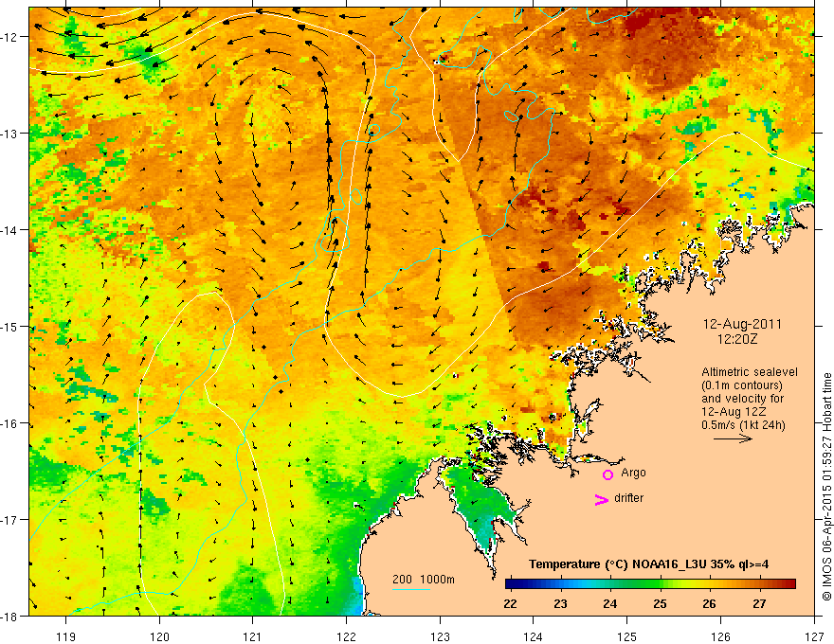Click the color bar label '27'

(x=759, y=603)
